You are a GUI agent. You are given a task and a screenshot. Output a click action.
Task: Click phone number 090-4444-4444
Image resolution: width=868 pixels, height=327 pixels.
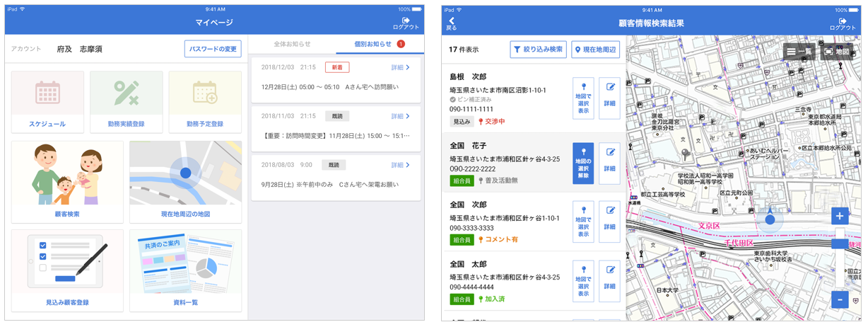tap(472, 287)
